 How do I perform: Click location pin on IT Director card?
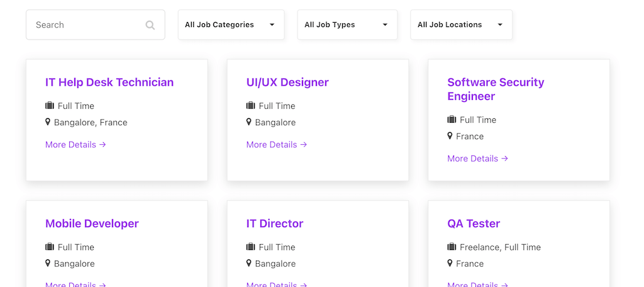[249, 263]
